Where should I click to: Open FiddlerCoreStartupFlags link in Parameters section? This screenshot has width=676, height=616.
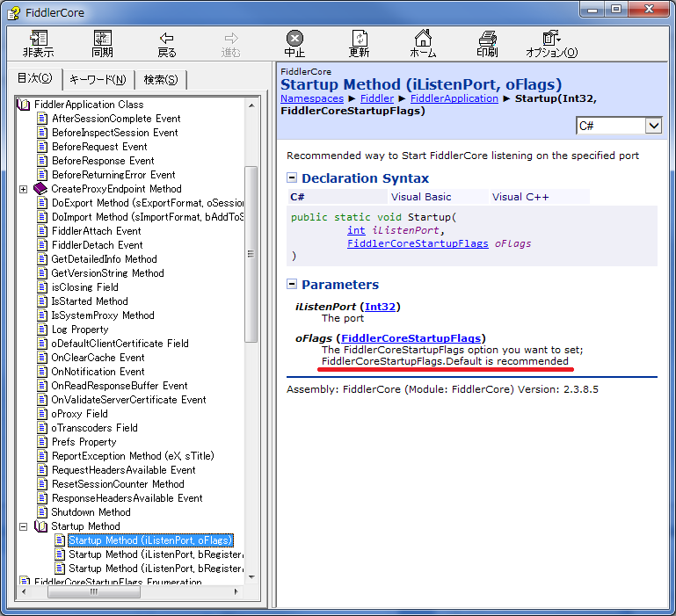coord(411,338)
